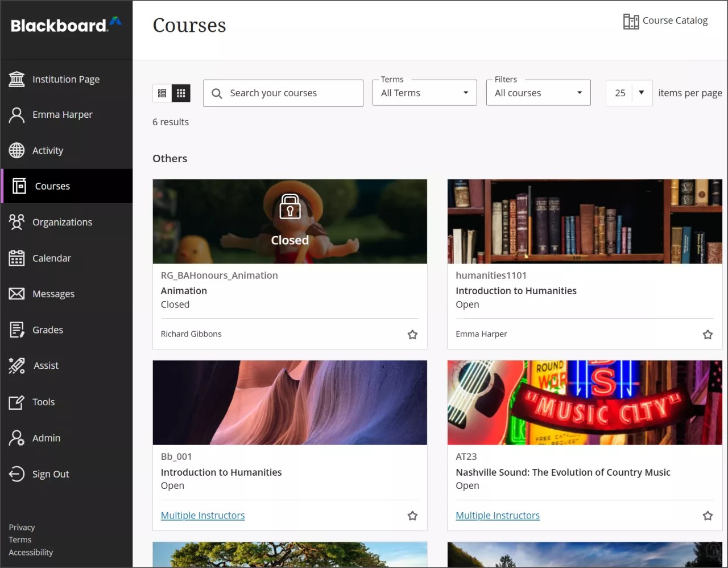Open the Calendar icon
This screenshot has height=568, width=728.
tap(17, 258)
